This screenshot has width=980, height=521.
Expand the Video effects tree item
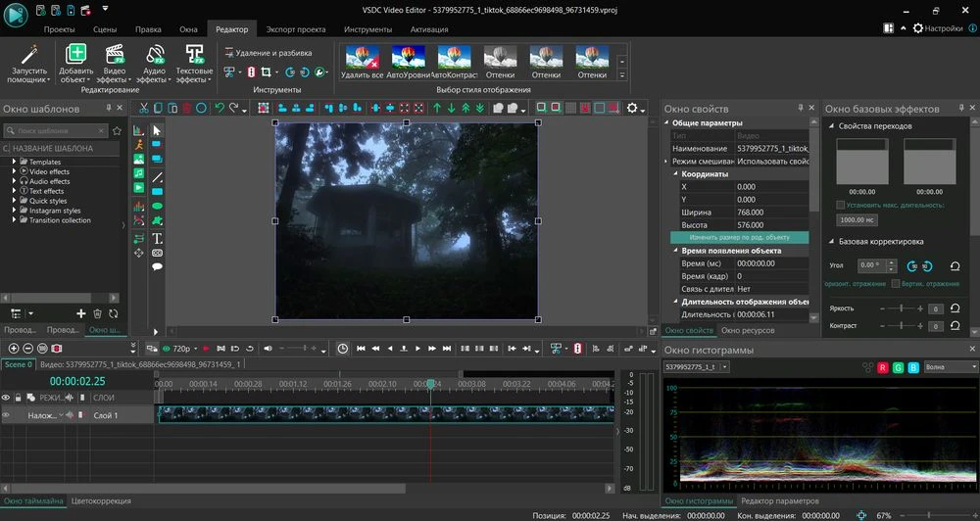16,171
